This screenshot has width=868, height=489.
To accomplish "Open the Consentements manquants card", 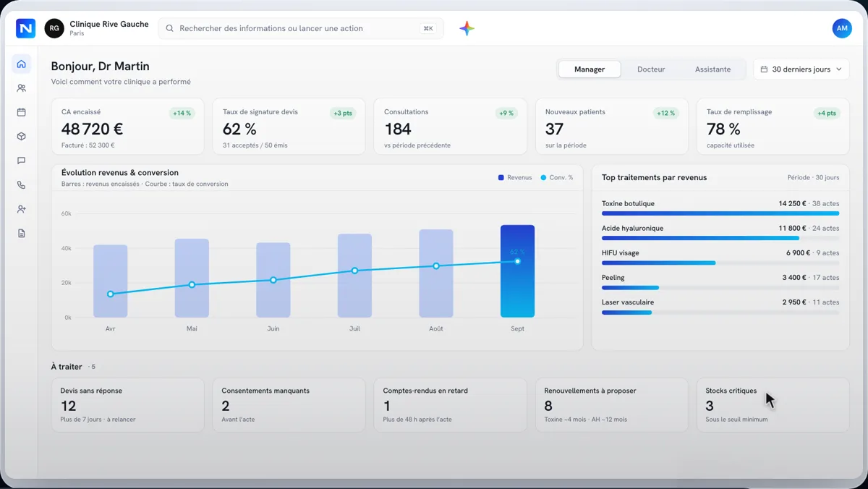I will [289, 405].
